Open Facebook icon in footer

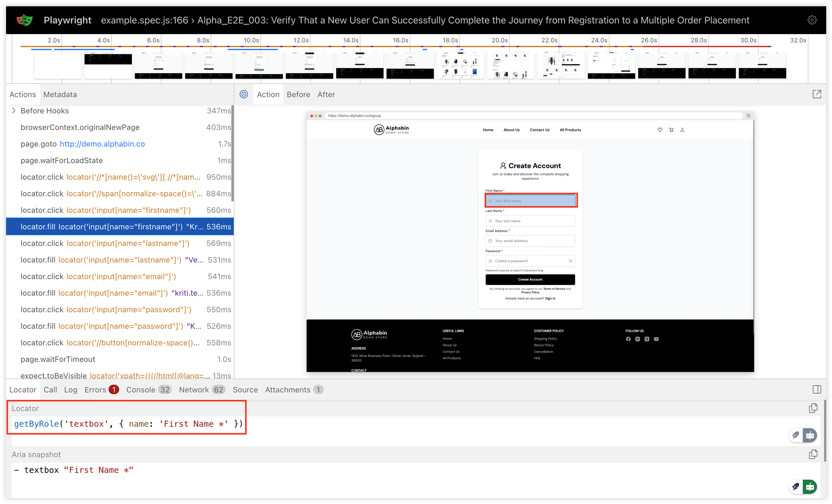click(628, 339)
